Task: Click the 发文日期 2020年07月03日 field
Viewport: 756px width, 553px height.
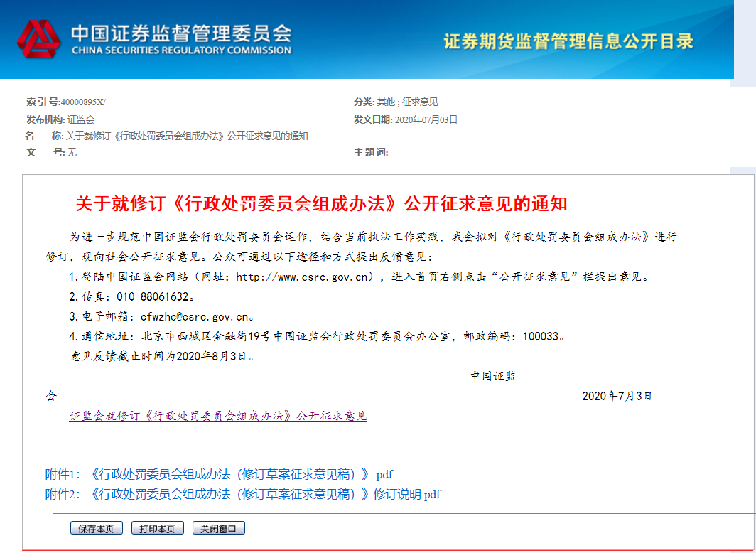Action: click(x=426, y=120)
